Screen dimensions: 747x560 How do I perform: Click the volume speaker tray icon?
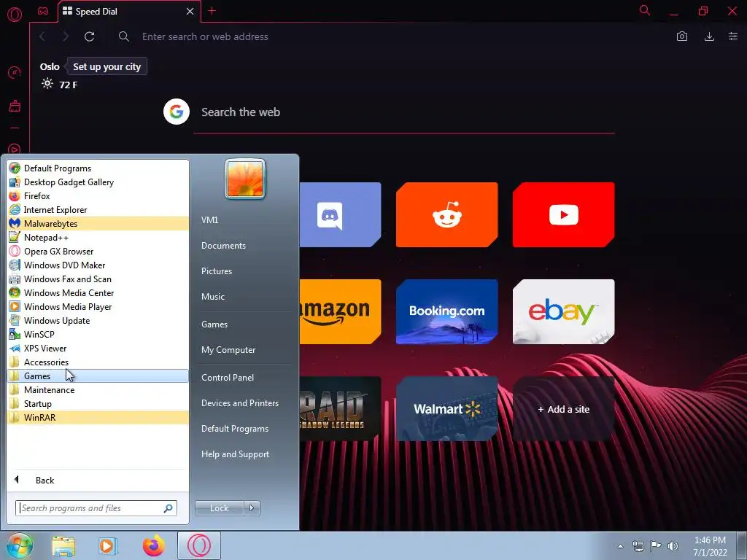click(673, 546)
